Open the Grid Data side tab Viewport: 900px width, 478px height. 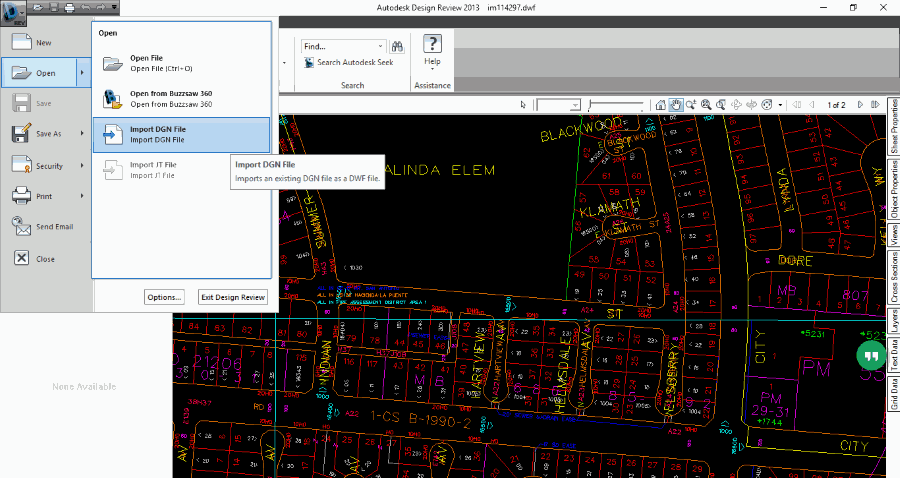(894, 393)
